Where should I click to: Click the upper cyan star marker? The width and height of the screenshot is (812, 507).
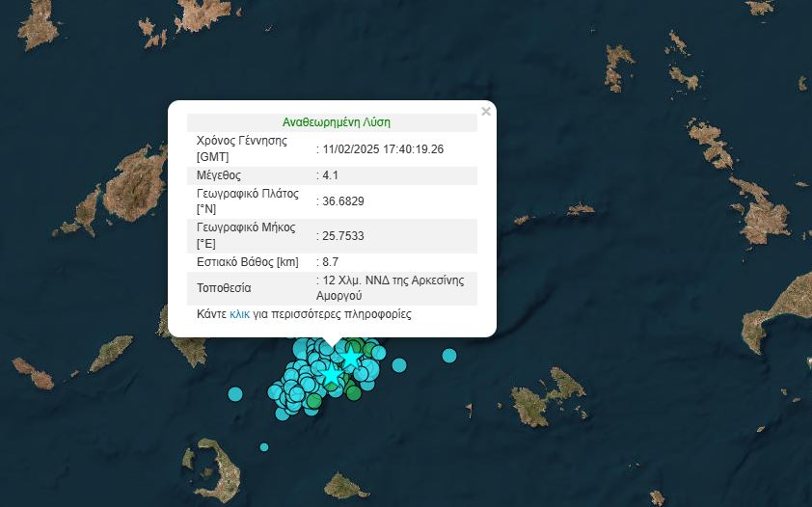coord(350,359)
